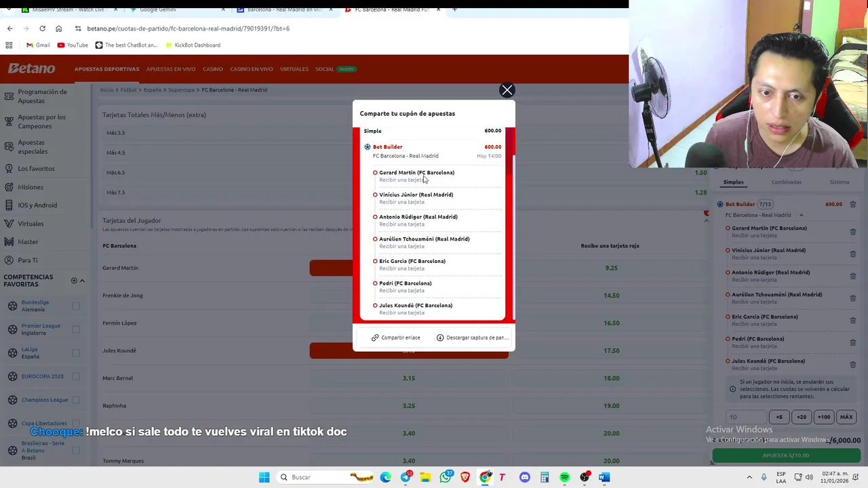Click the browser address bar URL

189,28
